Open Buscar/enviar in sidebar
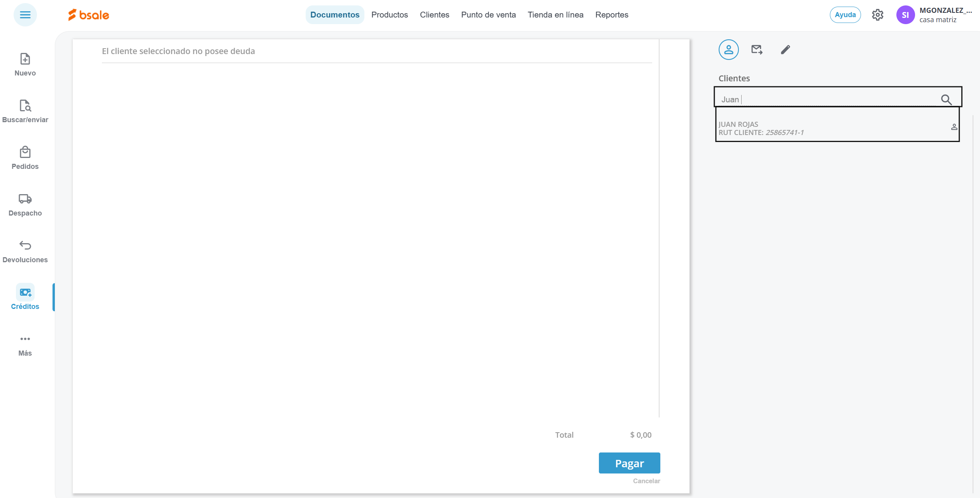 tap(25, 106)
